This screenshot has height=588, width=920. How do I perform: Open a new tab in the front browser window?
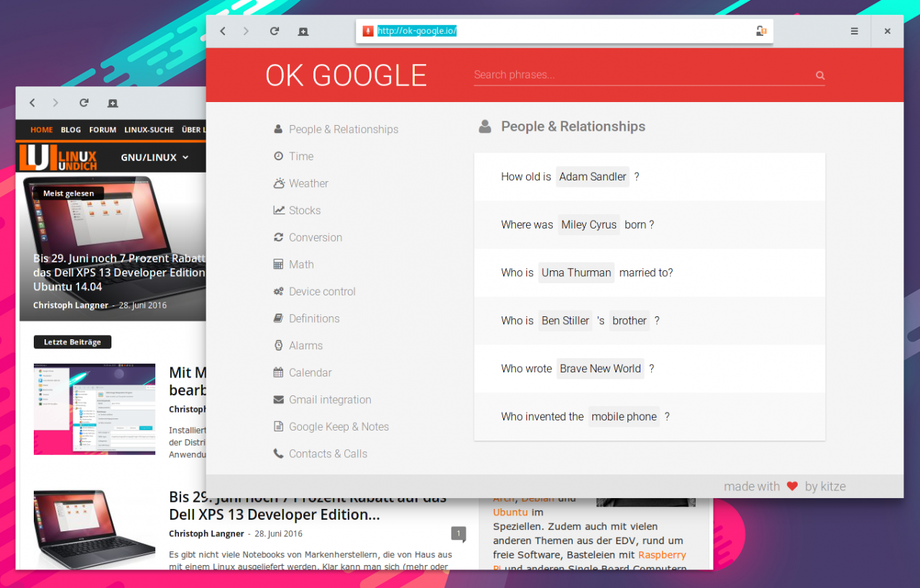click(303, 31)
